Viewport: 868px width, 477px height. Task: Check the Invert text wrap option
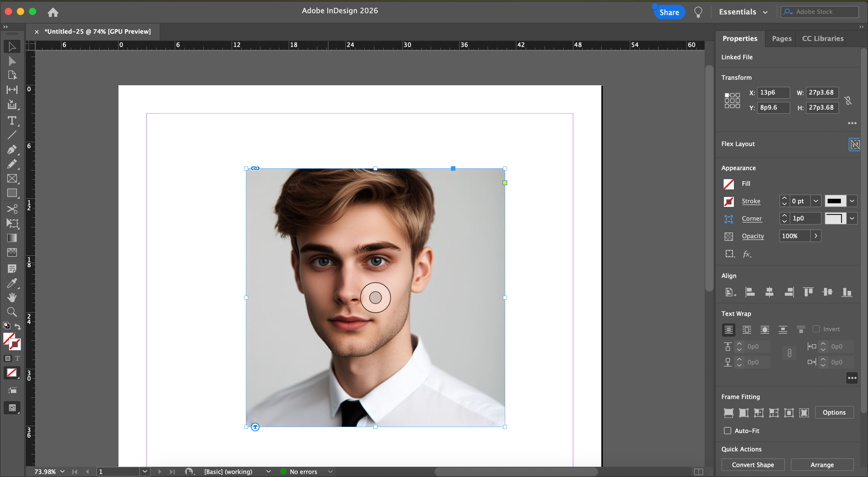(x=816, y=329)
